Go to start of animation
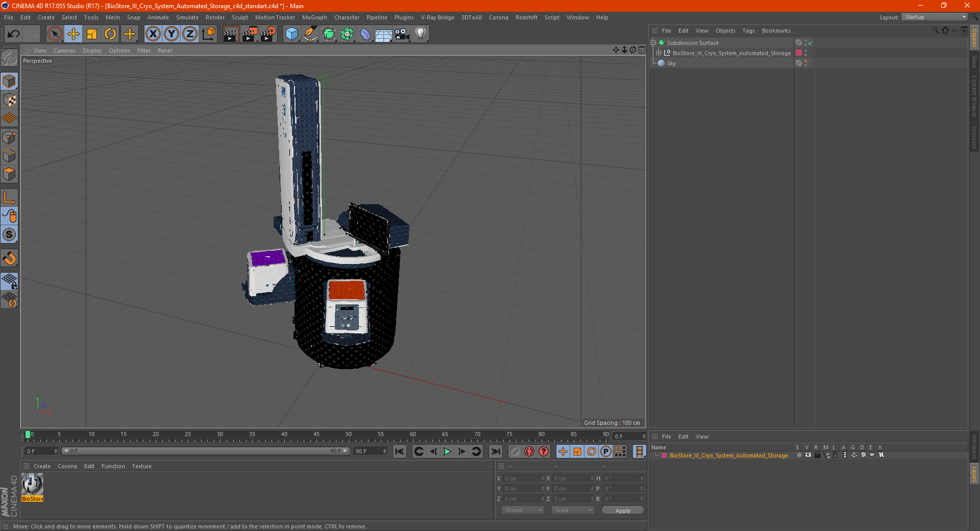Viewport: 980px width, 531px height. coord(400,451)
